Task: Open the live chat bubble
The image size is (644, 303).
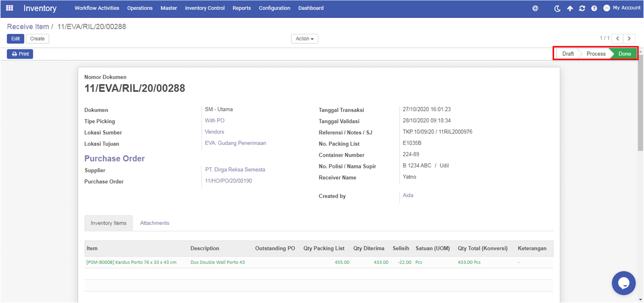Action: click(624, 283)
